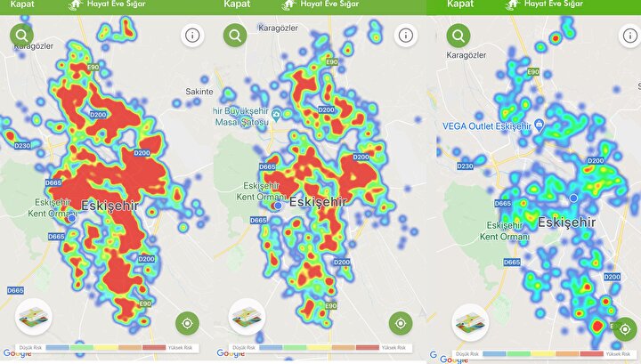Tap the Büyükşehir Masal Şatosu camera pin
The width and height of the screenshot is (641, 364).
click(x=278, y=115)
